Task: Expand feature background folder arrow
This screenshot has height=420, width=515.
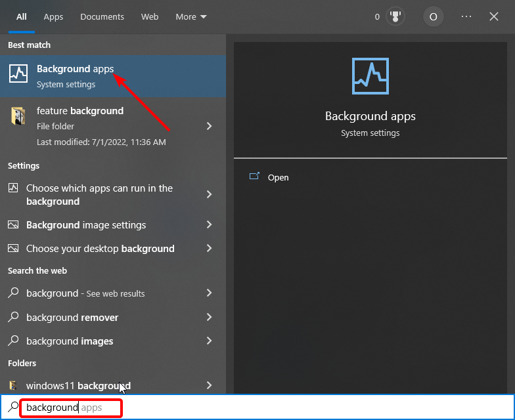Action: (x=209, y=126)
